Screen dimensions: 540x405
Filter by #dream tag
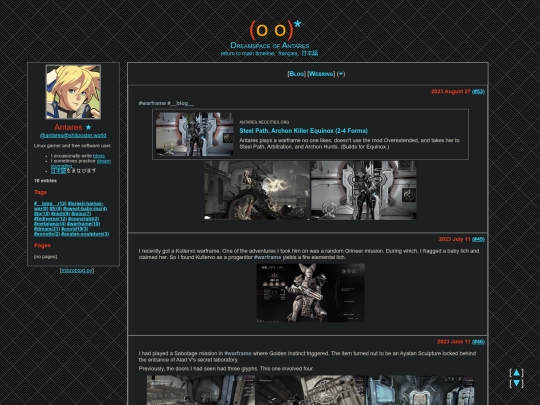(x=47, y=229)
